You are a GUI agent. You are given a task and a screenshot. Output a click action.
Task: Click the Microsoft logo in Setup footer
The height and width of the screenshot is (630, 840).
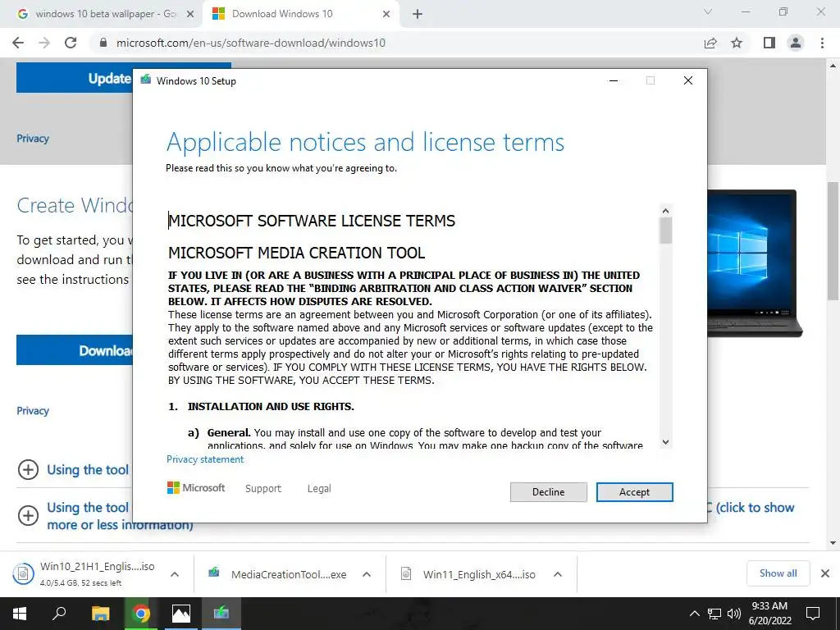click(x=196, y=488)
